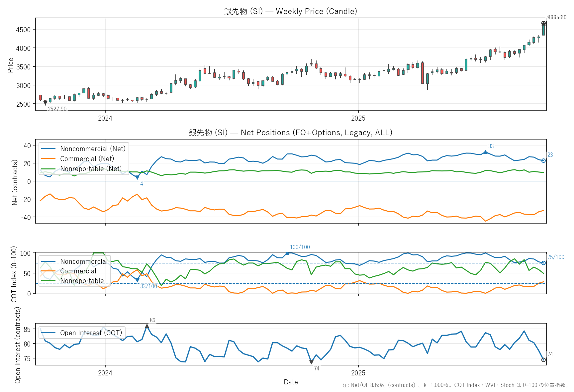
Task: Click the COT Index 33/100 low marker
Action: [x=137, y=280]
